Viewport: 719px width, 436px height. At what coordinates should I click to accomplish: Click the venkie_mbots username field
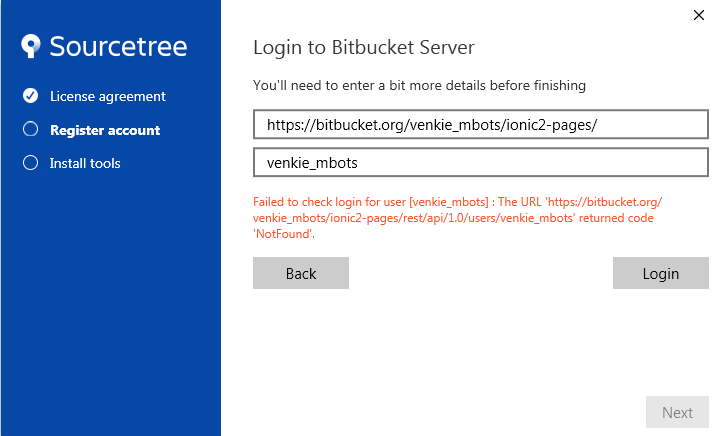(x=480, y=162)
